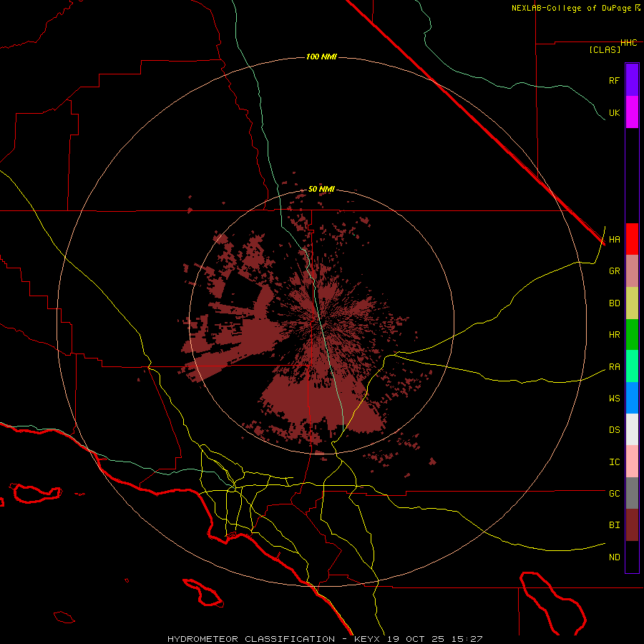Click the BD legend label
The height and width of the screenshot is (644, 644).
614,303
